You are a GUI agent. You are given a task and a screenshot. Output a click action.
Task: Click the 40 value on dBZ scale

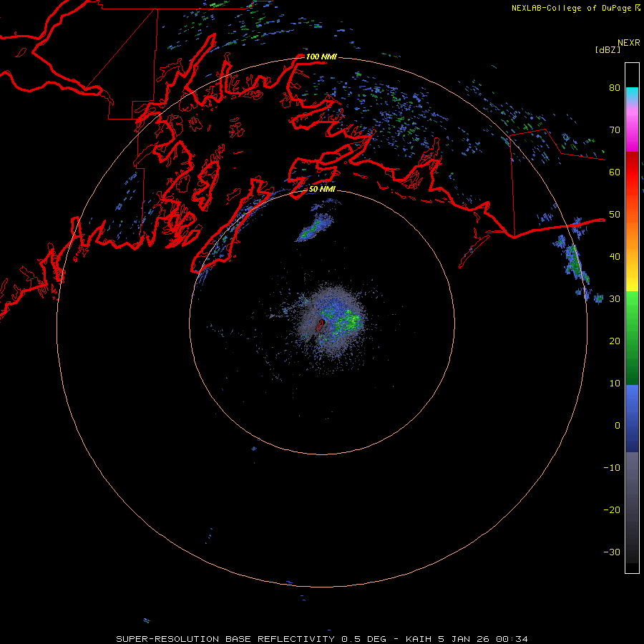(x=615, y=257)
